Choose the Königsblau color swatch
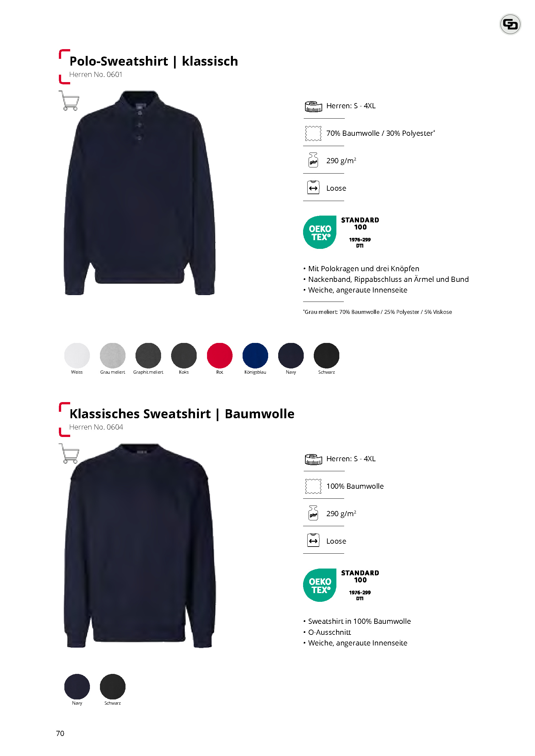 (255, 356)
